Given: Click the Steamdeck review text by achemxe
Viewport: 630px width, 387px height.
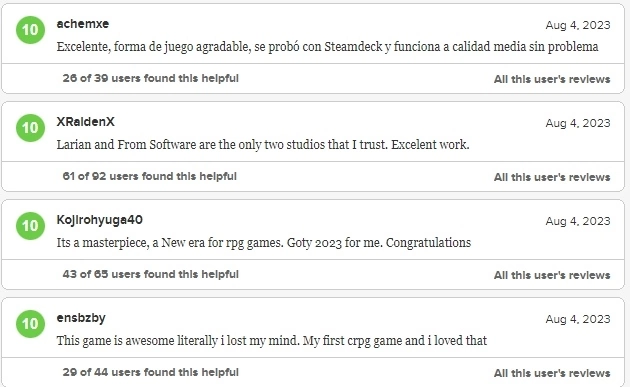Looking at the screenshot, I should 327,47.
